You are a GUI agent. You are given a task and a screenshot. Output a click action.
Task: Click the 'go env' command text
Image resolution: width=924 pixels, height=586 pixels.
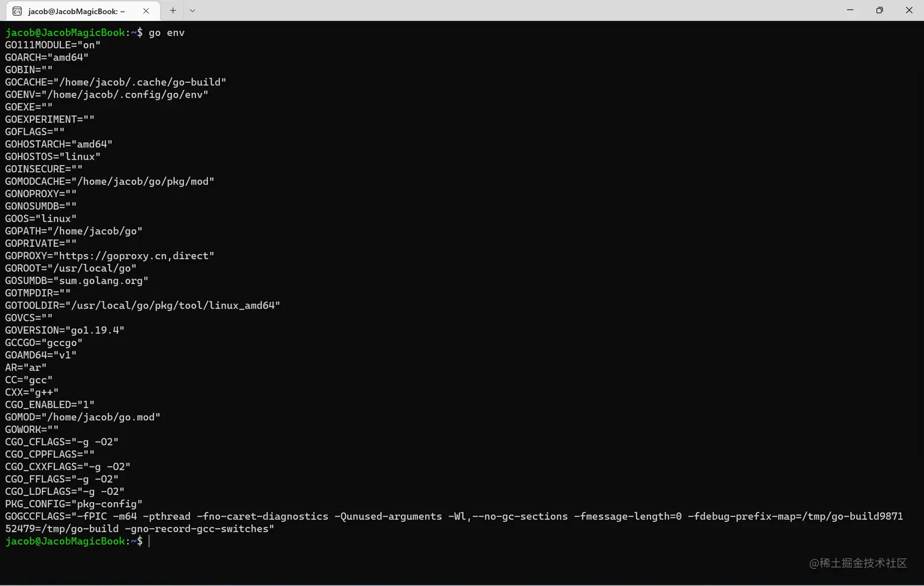coord(167,33)
